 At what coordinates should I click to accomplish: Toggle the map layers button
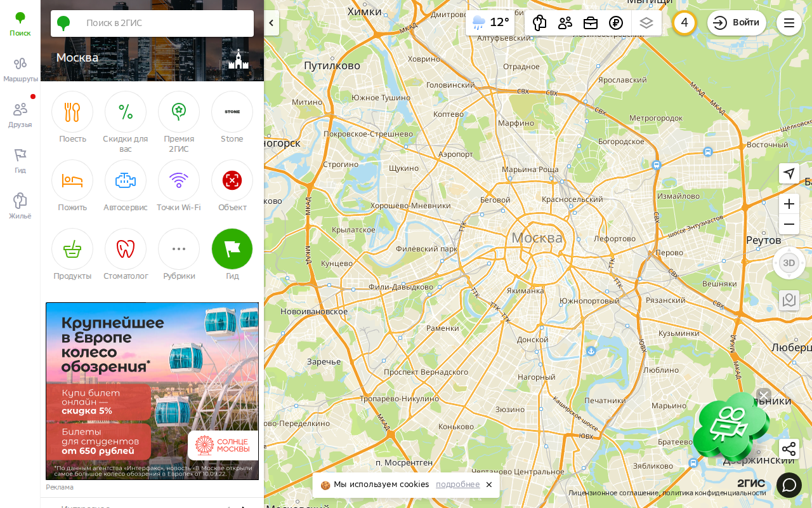tap(646, 23)
